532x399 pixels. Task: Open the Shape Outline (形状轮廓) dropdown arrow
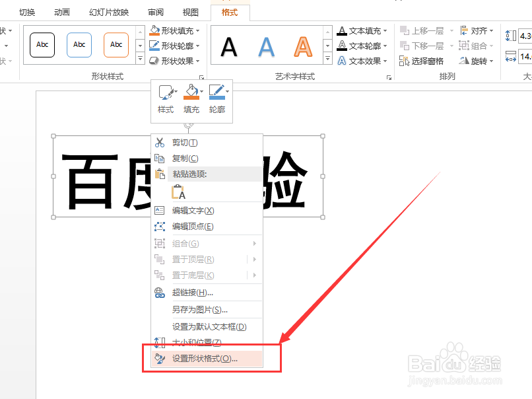pos(198,46)
